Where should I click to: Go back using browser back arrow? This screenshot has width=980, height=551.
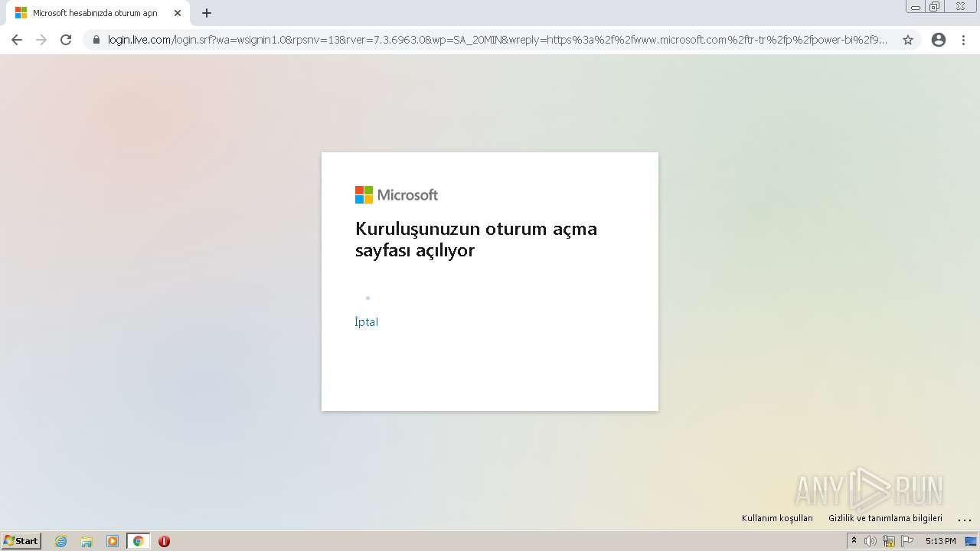(x=17, y=40)
